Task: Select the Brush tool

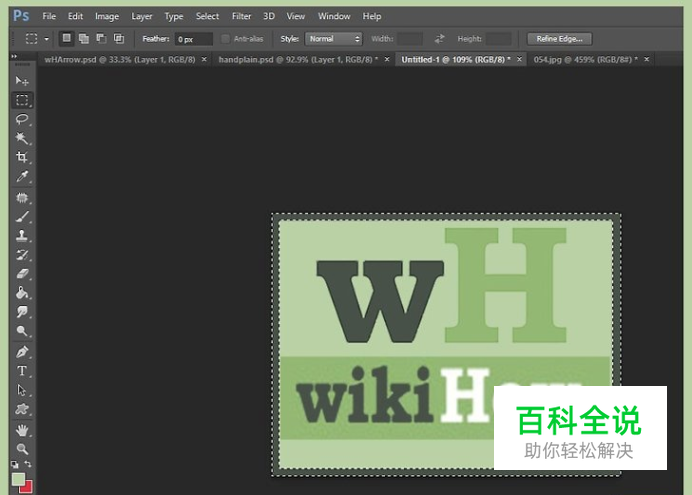Action: click(x=22, y=217)
